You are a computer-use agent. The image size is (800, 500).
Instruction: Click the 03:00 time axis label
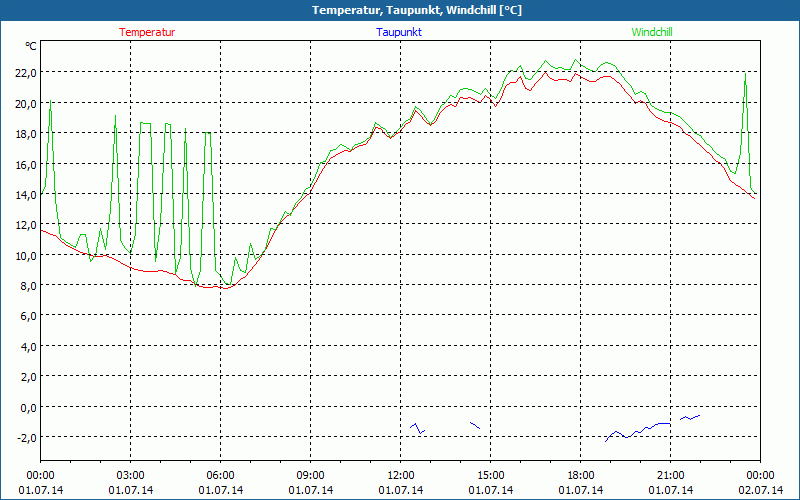(131, 476)
